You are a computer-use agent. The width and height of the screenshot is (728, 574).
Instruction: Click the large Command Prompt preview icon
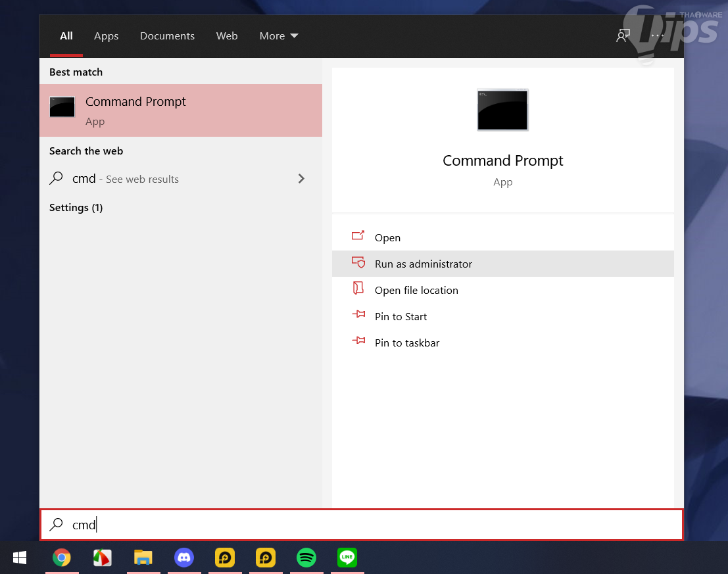[502, 109]
